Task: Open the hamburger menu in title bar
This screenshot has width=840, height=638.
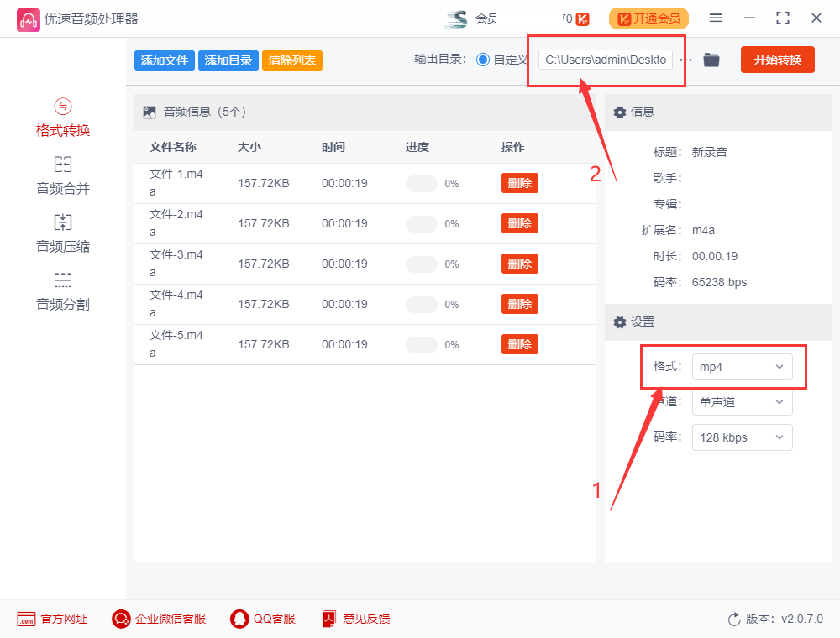Action: coord(718,17)
